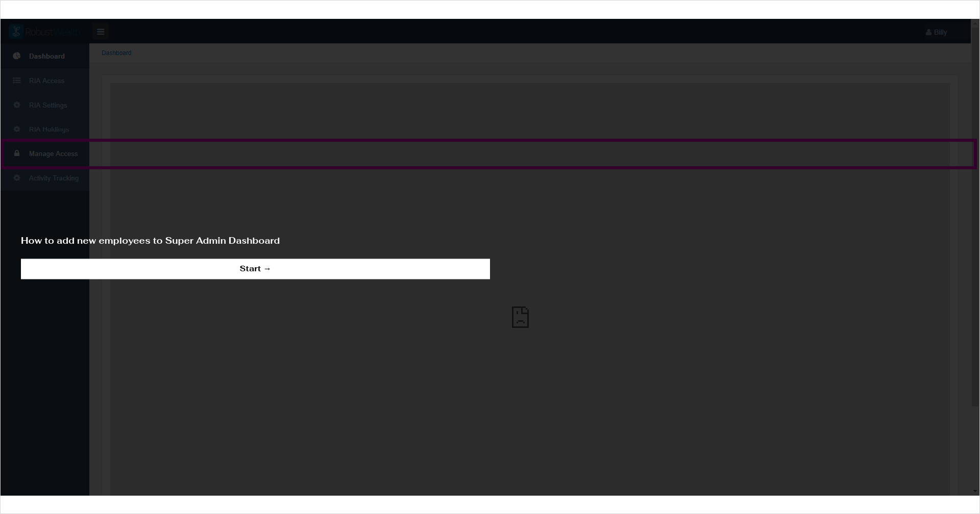Click the RIA Holdings gear icon
The image size is (980, 514).
(x=17, y=130)
